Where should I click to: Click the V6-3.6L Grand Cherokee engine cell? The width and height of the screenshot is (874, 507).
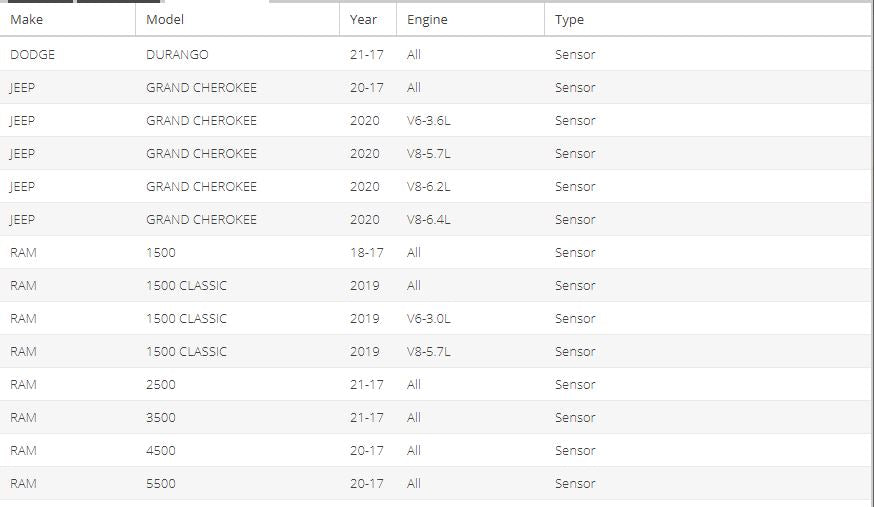pyautogui.click(x=429, y=120)
